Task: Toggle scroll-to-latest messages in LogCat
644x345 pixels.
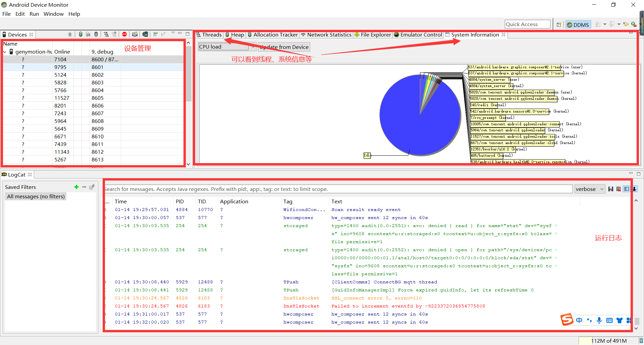Action: (634, 189)
